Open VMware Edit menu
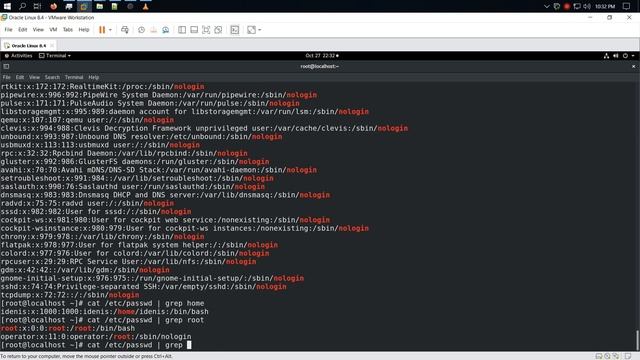The image size is (640, 360). pyautogui.click(x=22, y=30)
